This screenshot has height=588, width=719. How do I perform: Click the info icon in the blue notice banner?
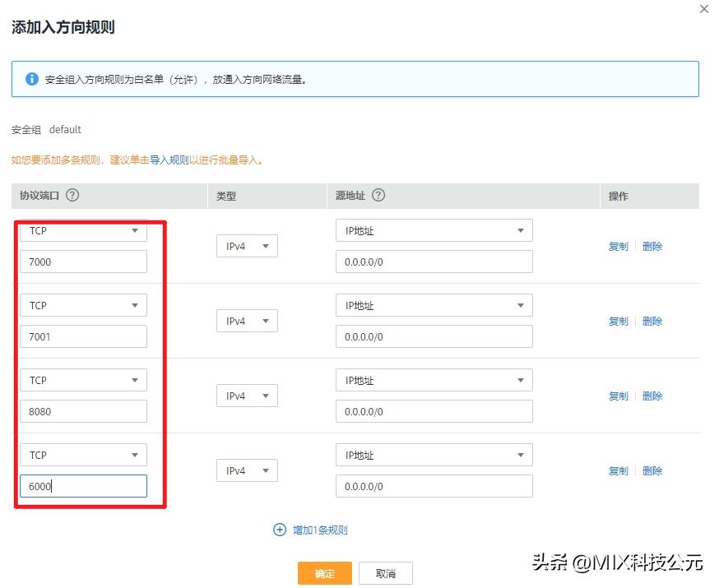point(31,79)
